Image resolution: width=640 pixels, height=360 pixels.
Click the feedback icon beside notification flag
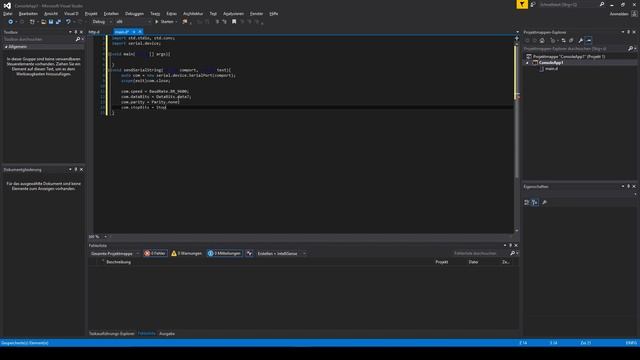tap(533, 4)
